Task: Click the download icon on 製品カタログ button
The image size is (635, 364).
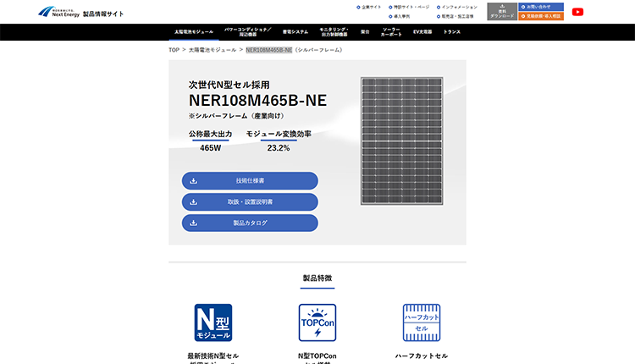Action: point(194,223)
